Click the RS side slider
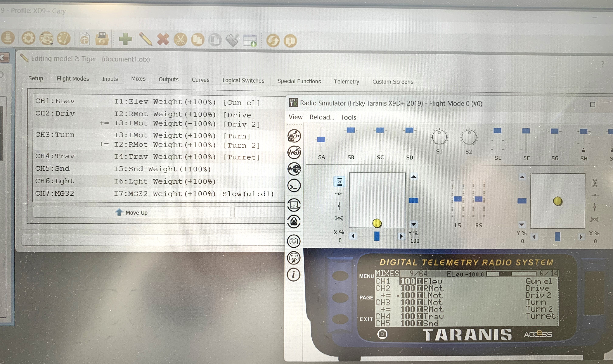 click(479, 199)
